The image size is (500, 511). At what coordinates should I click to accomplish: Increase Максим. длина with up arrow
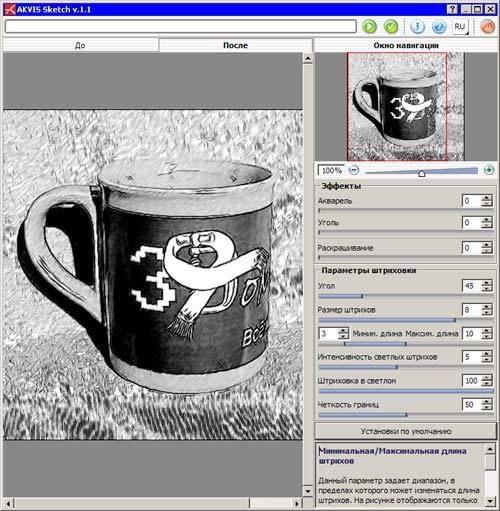click(x=487, y=331)
